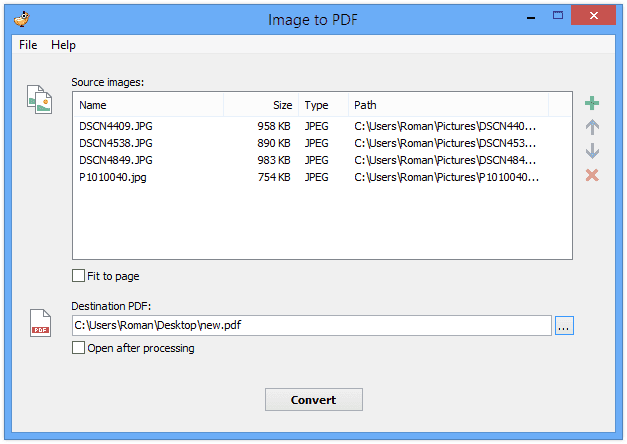627x444 pixels.
Task: Open the File menu
Action: coord(28,45)
